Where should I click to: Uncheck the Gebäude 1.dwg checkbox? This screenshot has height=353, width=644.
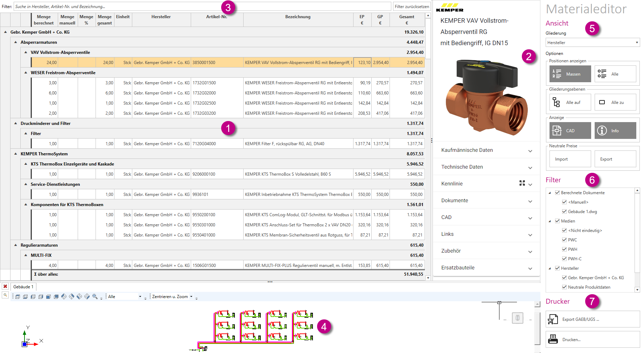click(x=564, y=212)
